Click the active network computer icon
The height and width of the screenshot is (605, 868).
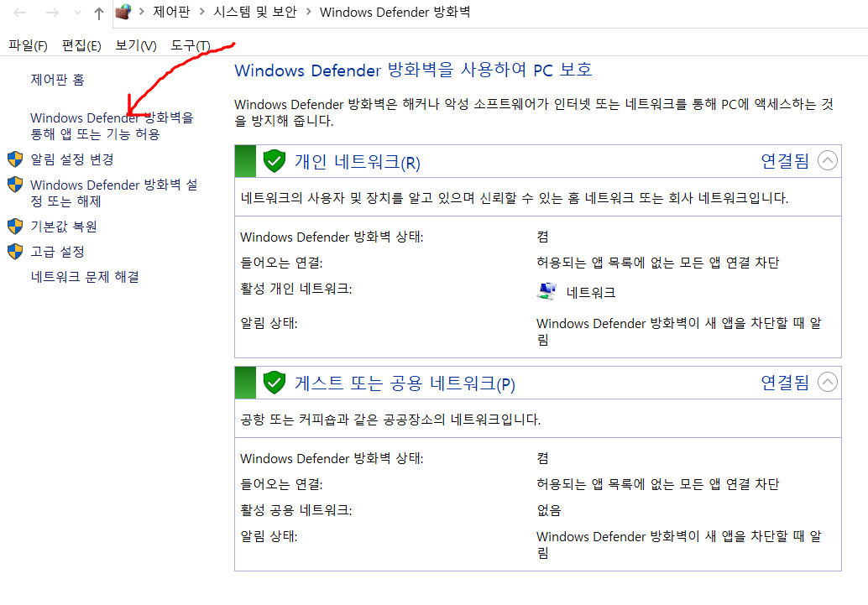pos(546,291)
